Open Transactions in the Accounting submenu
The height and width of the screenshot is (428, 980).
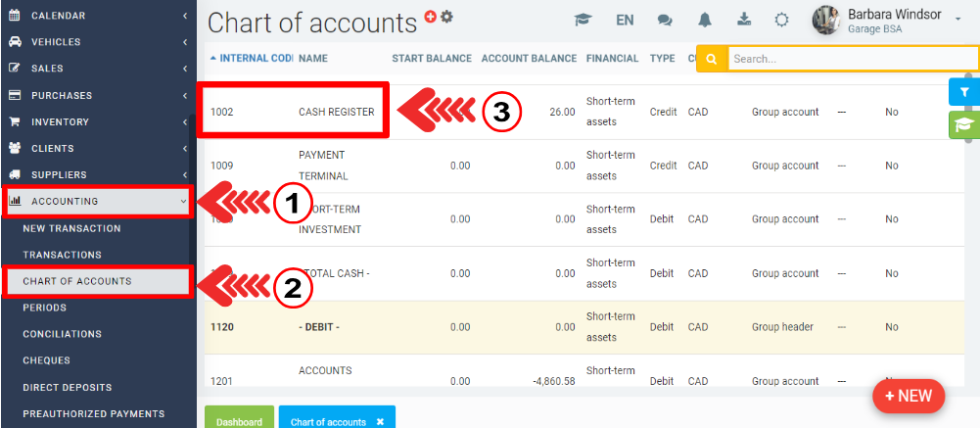[x=62, y=255]
